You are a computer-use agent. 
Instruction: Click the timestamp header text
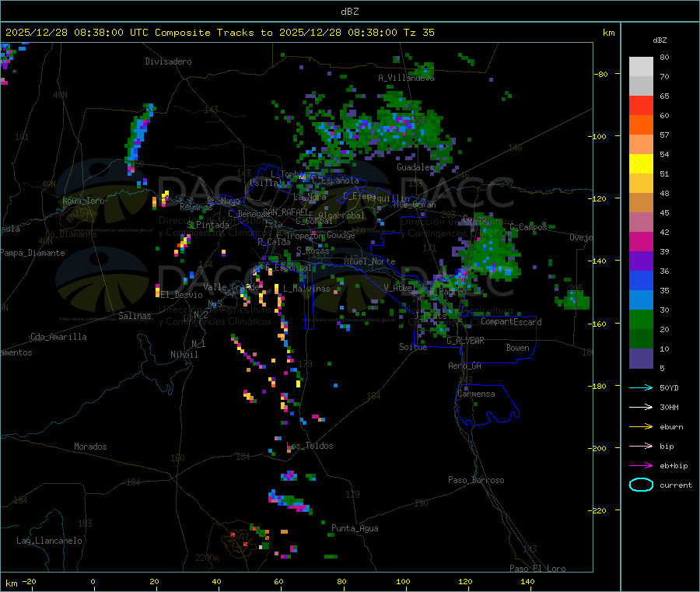click(219, 33)
